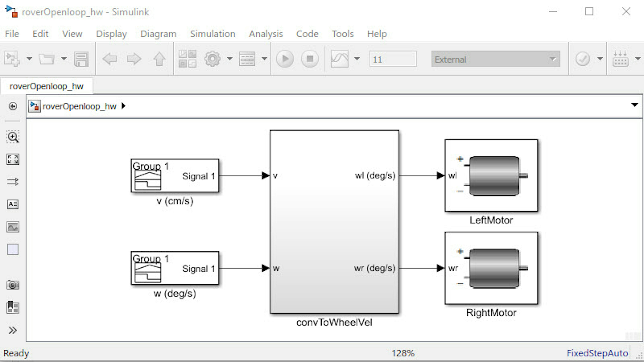The height and width of the screenshot is (362, 644).
Task: Click the Model Advisor checkmark icon
Action: pyautogui.click(x=582, y=59)
